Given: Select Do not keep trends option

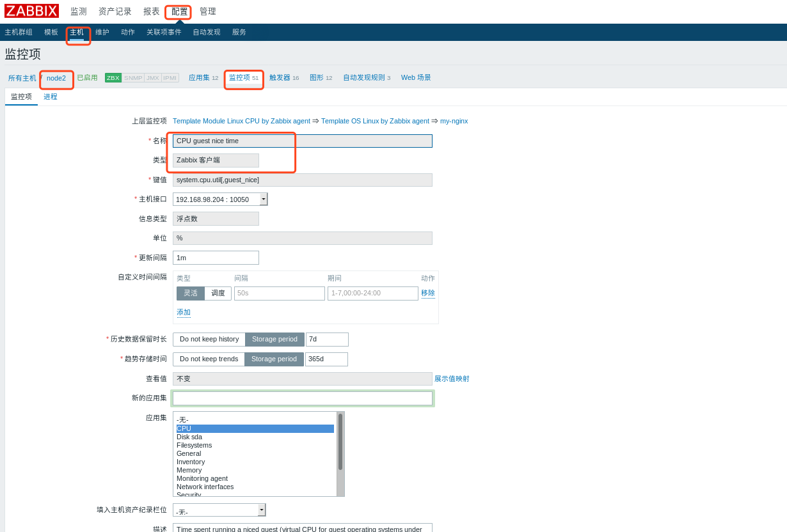Looking at the screenshot, I should tap(209, 359).
